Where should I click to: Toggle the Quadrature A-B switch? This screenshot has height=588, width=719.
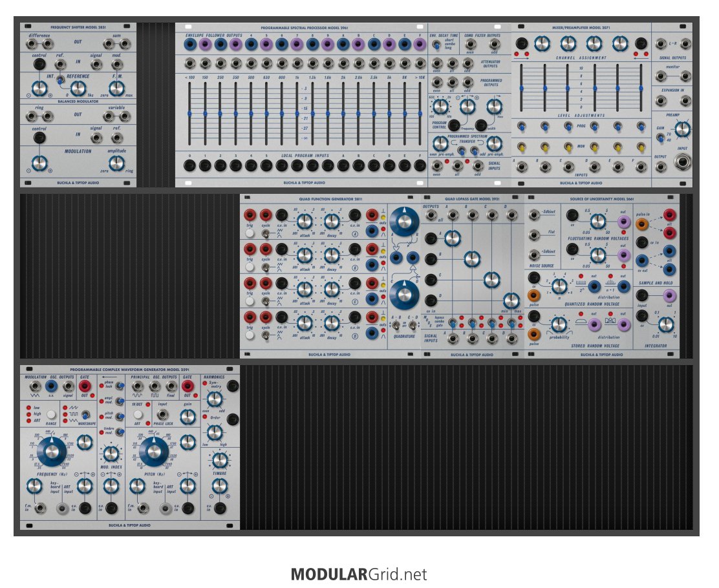click(396, 326)
